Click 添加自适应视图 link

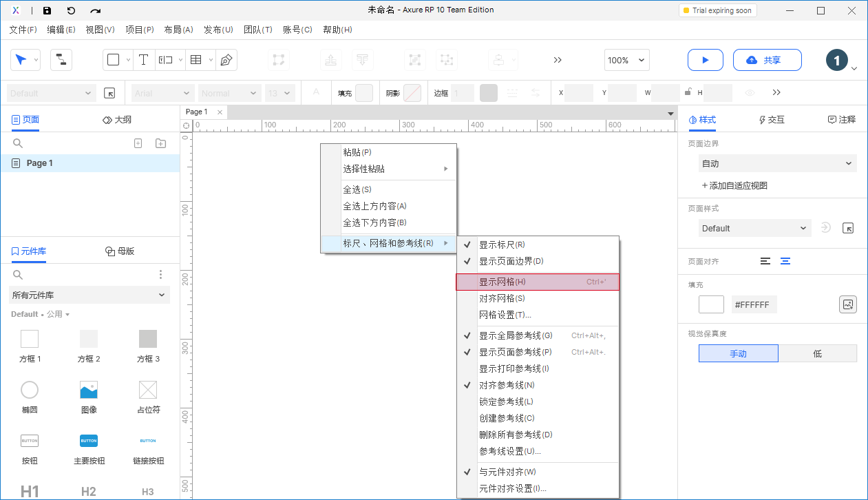click(x=734, y=185)
